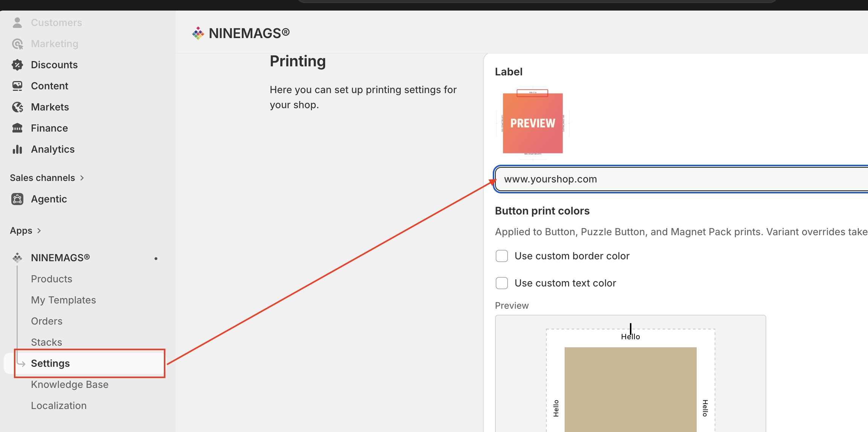
Task: Enable Use custom text color
Action: coord(502,283)
